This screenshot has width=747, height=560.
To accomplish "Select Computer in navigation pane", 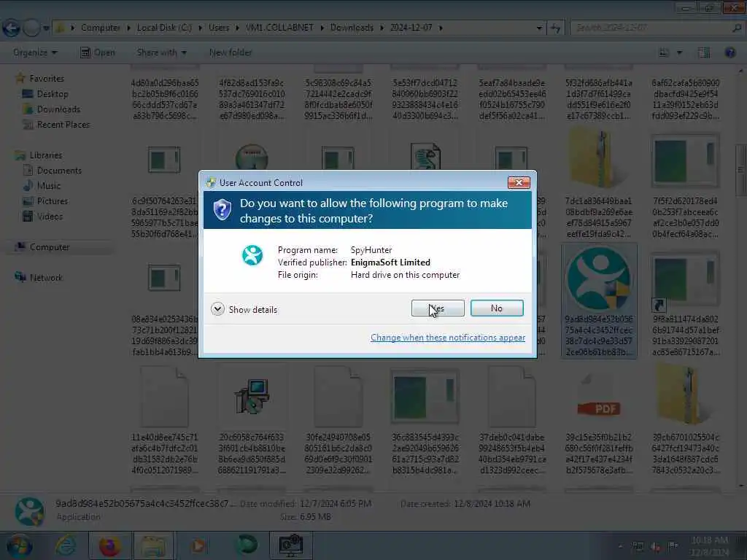I will 49,247.
